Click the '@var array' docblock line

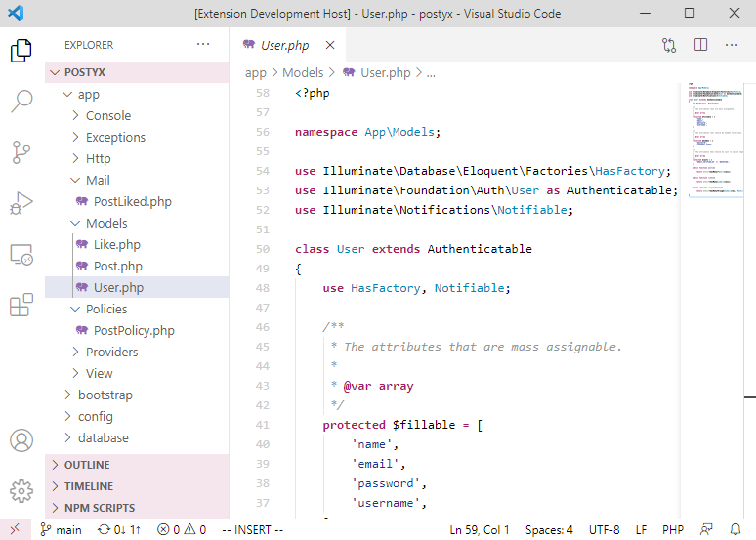372,386
